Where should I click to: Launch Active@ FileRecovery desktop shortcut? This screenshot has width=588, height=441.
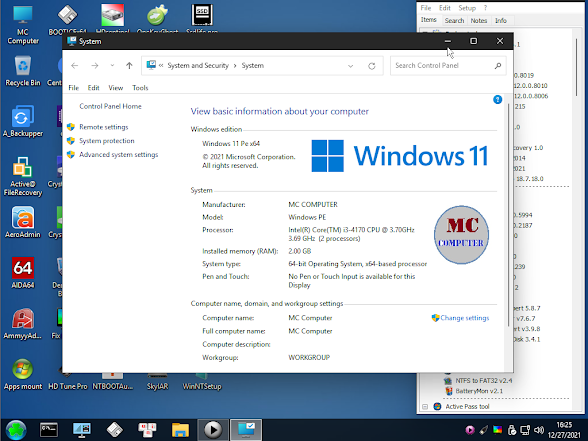(22, 176)
